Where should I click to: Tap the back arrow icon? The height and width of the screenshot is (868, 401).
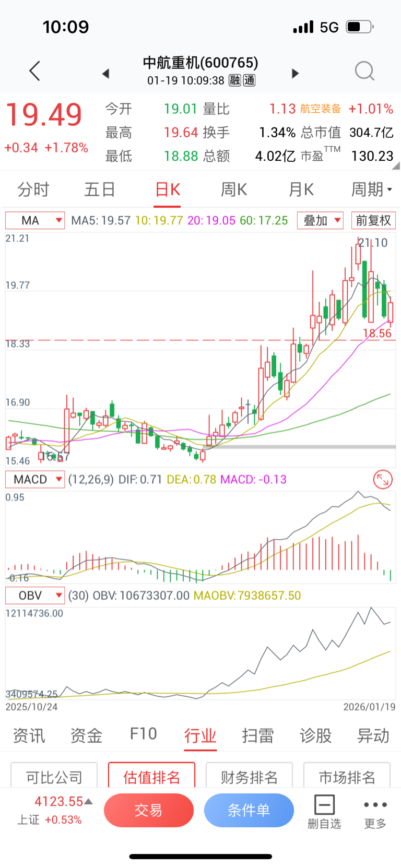pyautogui.click(x=34, y=71)
